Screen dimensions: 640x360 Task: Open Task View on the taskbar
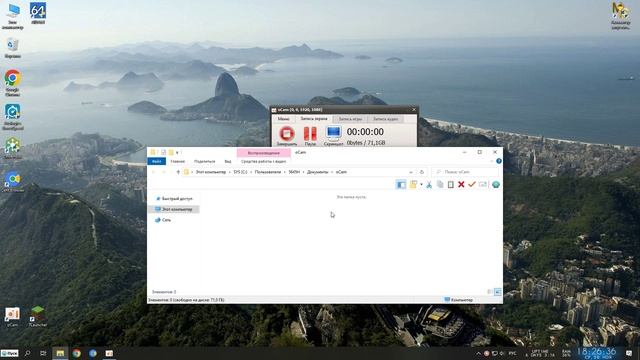point(43,353)
